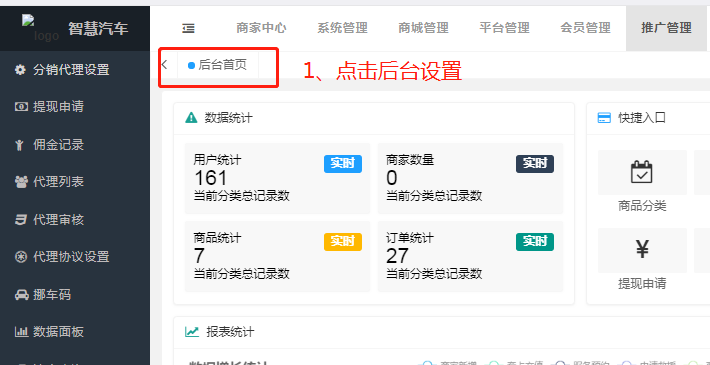The image size is (710, 365).
Task: Collapse sidebar with the menu fold icon
Action: 188,28
